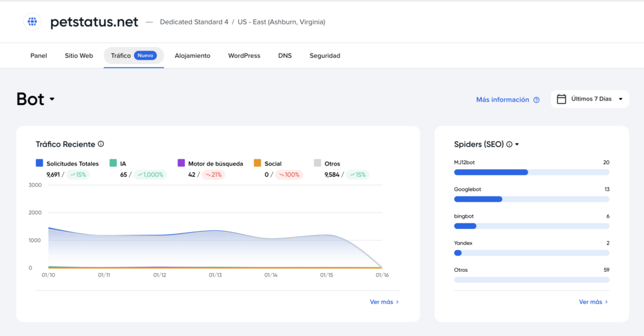
Task: Click the Más información help icon
Action: pos(536,100)
